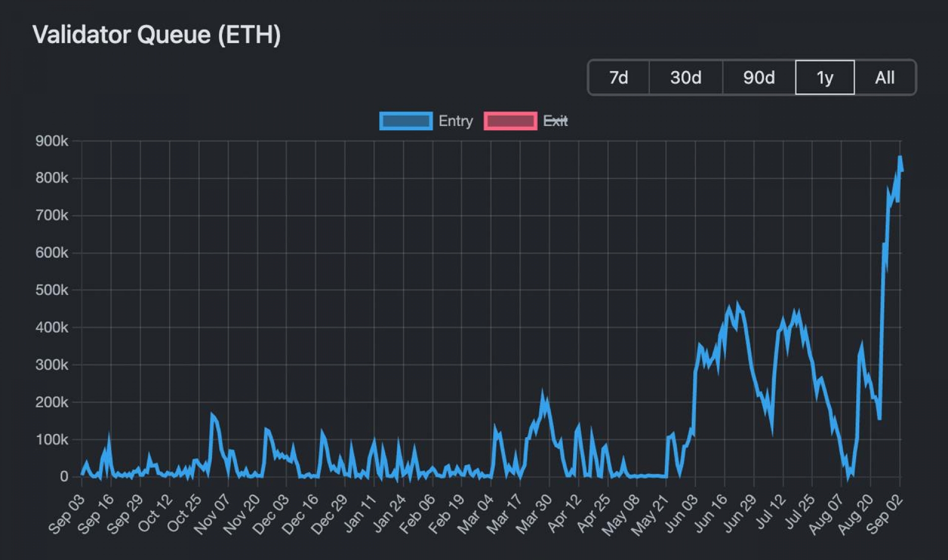Viewport: 948px width, 560px height.
Task: Click the Sep 03 x-axis label
Action: 67,515
